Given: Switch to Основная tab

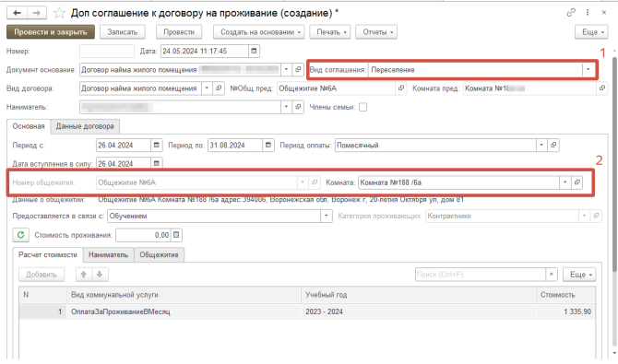Looking at the screenshot, I should [x=29, y=126].
